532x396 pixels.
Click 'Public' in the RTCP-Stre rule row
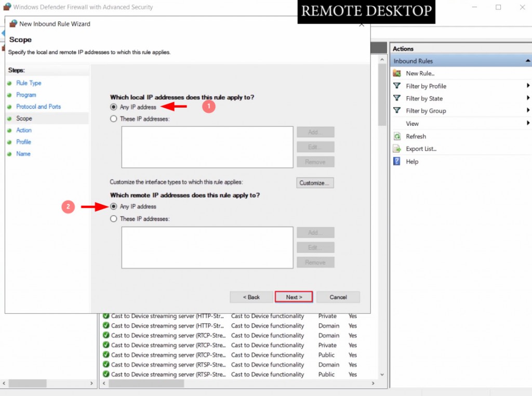pyautogui.click(x=326, y=354)
